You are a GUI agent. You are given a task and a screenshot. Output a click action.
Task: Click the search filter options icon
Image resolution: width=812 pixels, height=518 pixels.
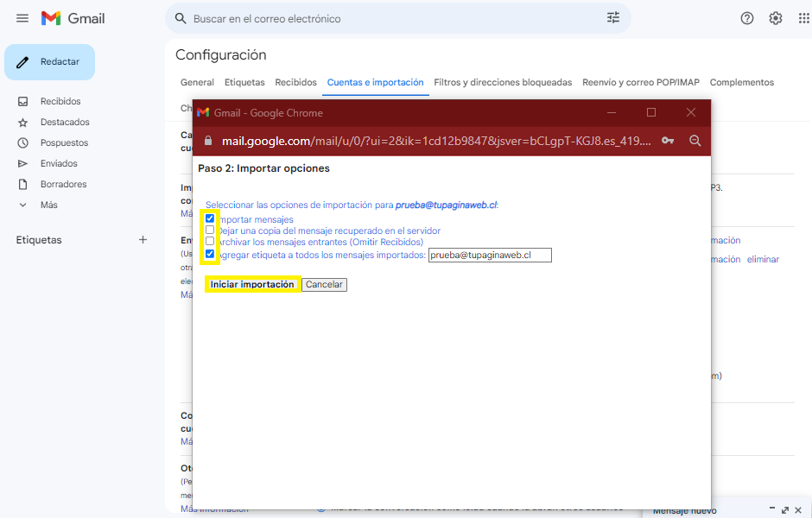point(613,18)
